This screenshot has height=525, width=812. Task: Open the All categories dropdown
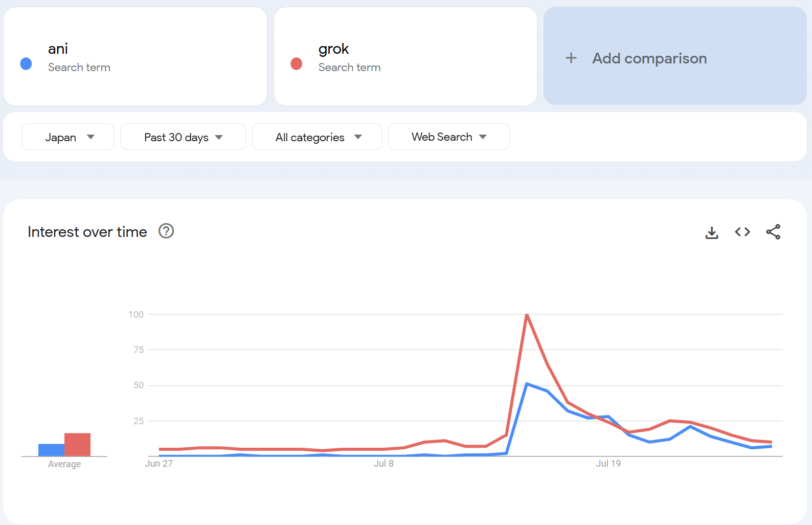pos(317,137)
